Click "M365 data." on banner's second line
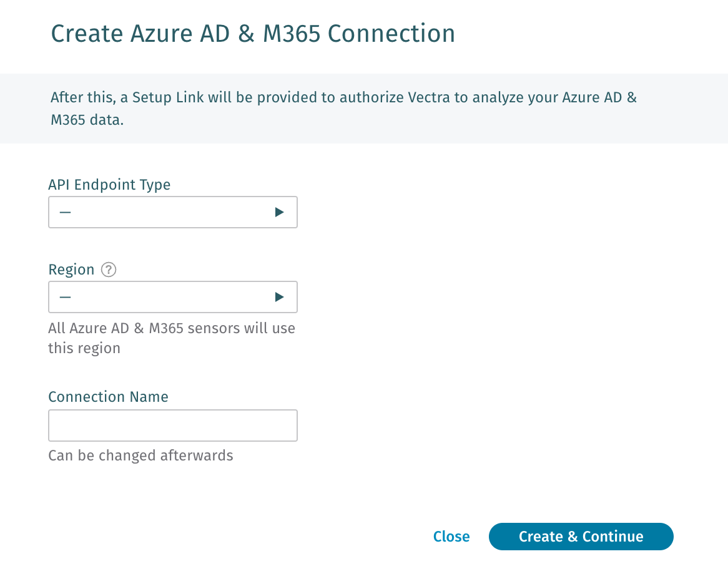The image size is (728, 569). (87, 120)
